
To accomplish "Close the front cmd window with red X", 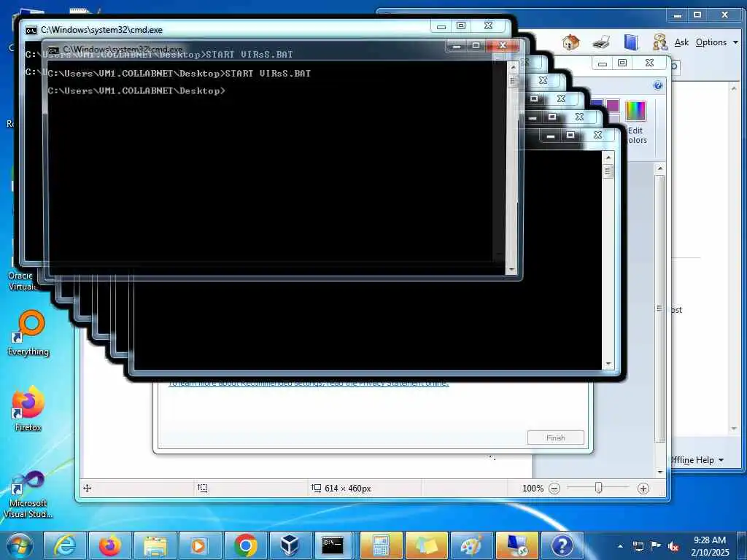I will coord(503,46).
